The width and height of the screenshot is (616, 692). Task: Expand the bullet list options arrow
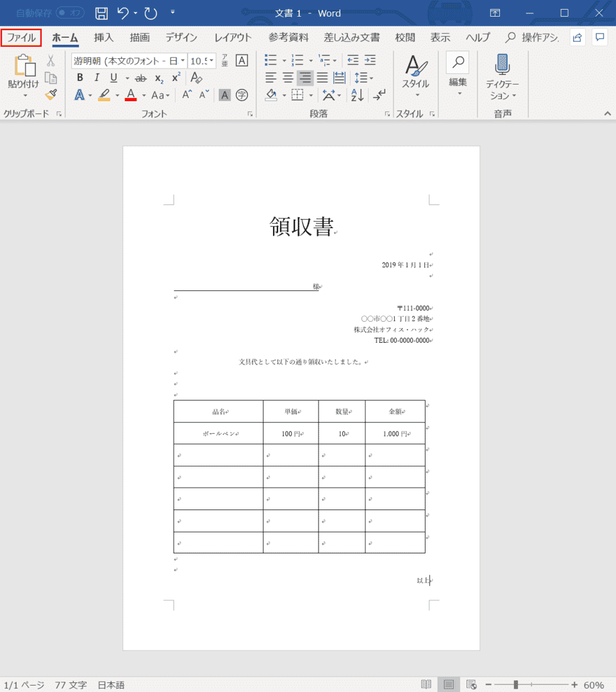pos(284,60)
